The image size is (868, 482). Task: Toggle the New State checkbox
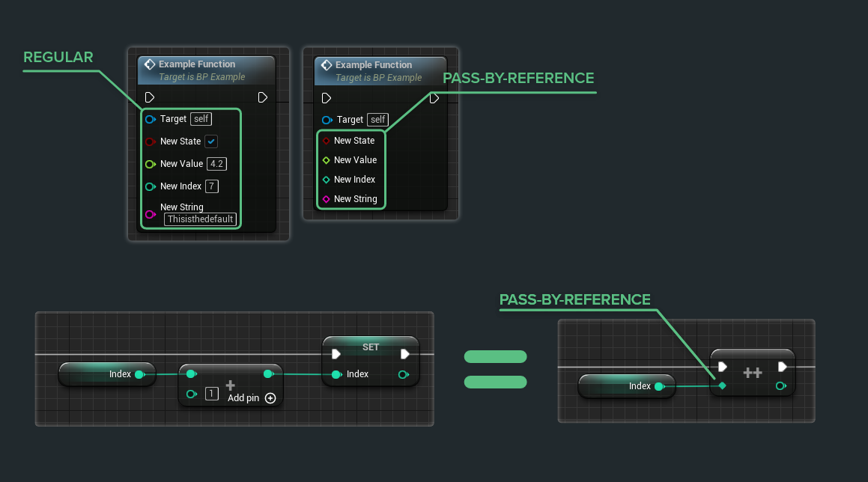click(x=210, y=141)
